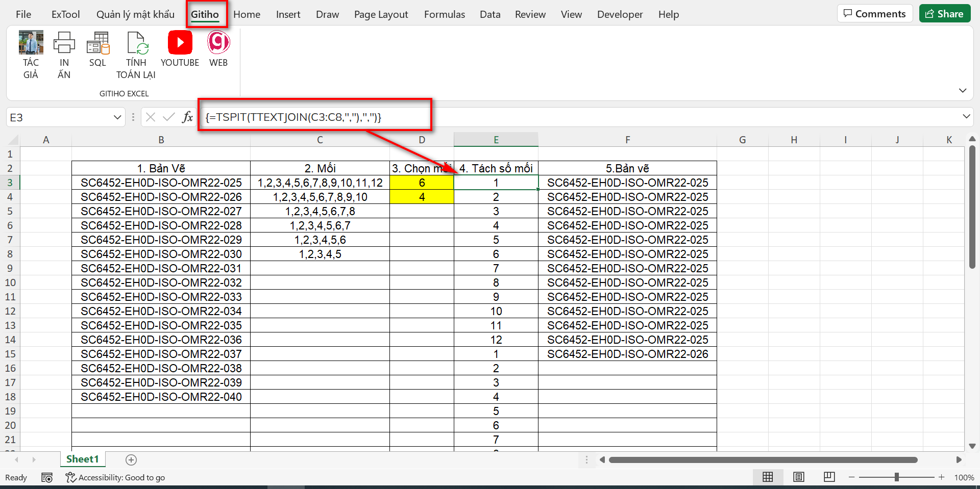This screenshot has width=980, height=489.
Task: Click the horizontal scrollbar right arrow
Action: pos(959,460)
